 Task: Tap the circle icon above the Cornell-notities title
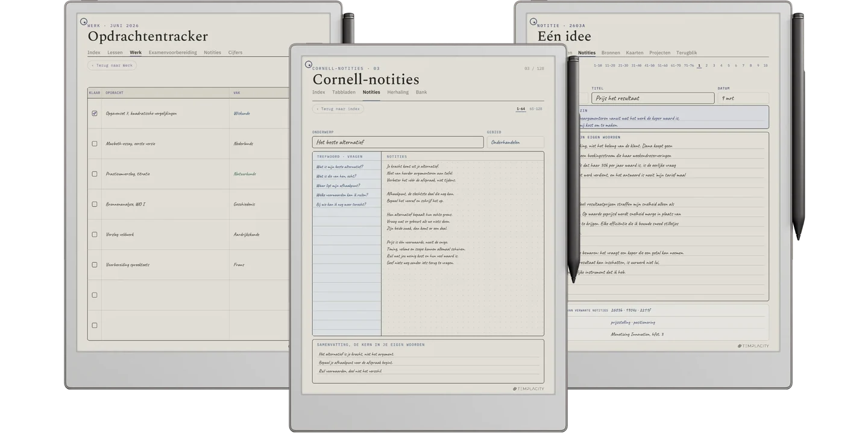pos(309,64)
